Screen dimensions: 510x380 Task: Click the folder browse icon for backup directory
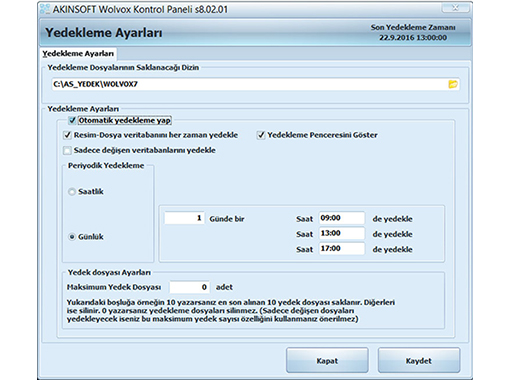(453, 84)
